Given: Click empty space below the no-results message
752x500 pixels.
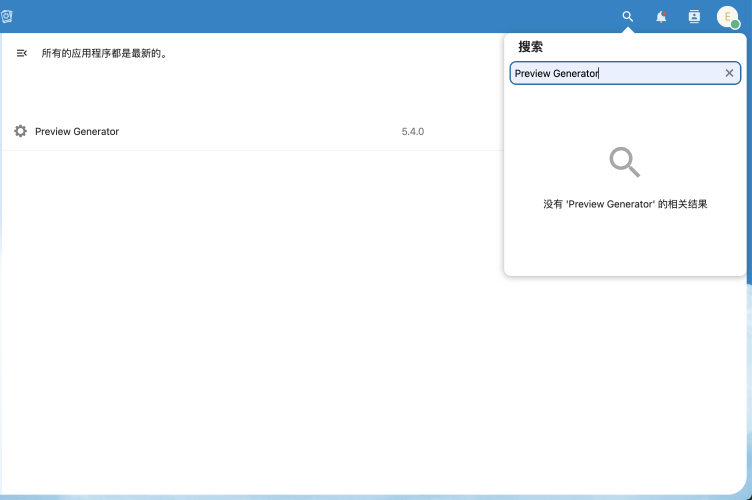Looking at the screenshot, I should point(625,245).
